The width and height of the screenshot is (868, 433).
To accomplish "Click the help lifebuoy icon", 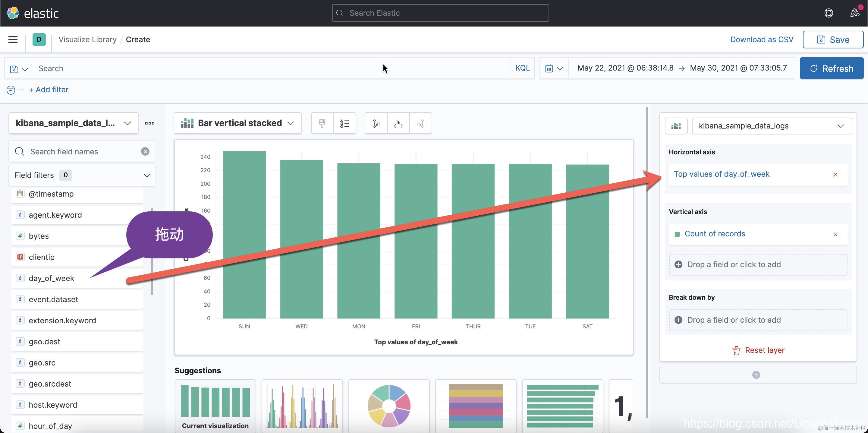I will click(829, 13).
